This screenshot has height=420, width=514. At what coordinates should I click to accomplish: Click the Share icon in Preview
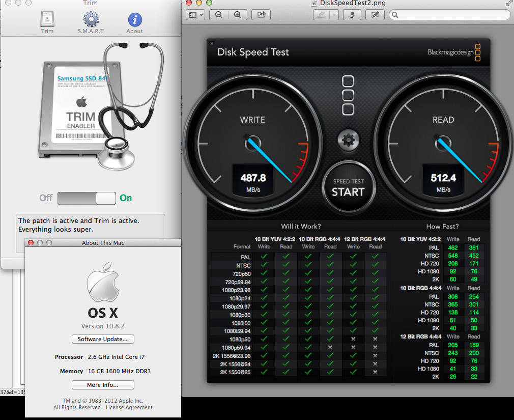(261, 15)
